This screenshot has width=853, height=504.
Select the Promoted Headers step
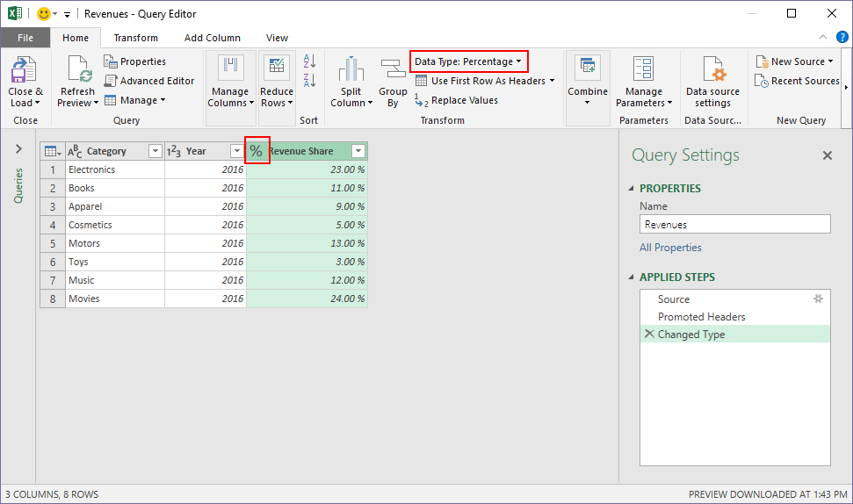point(735,316)
